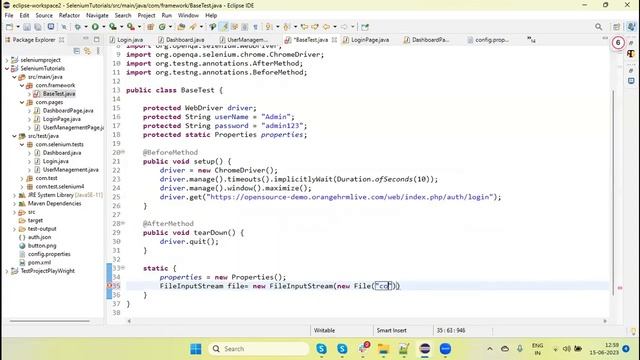Open the Window menu
Viewport: 640px width, 360px height.
pyautogui.click(x=188, y=16)
